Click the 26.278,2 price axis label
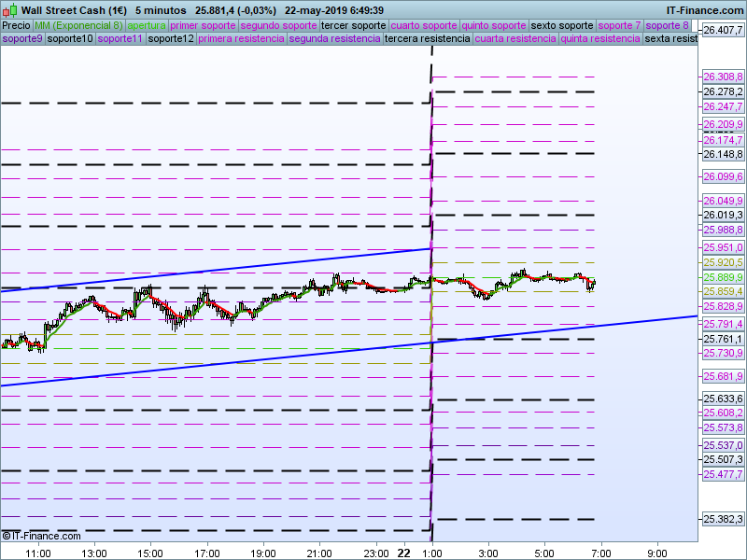 tap(723, 91)
